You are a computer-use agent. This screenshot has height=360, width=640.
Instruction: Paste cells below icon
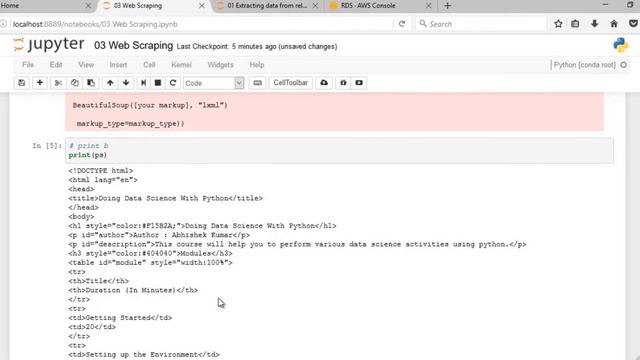coord(91,83)
